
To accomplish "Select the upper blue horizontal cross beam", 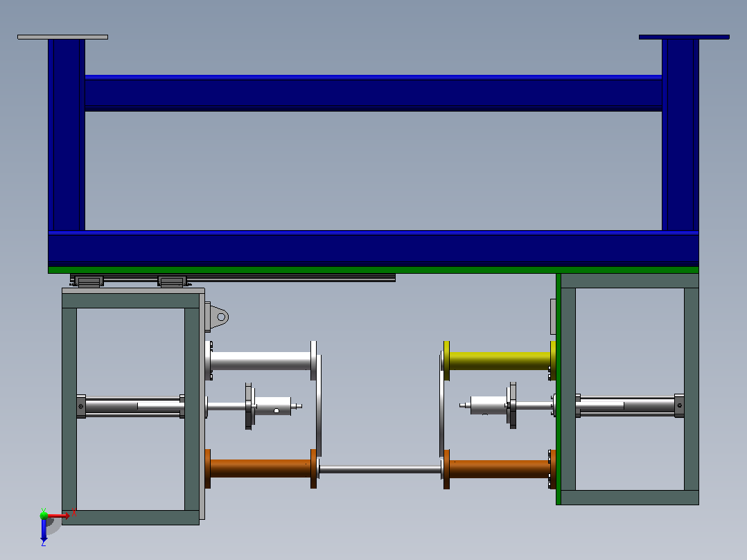I will click(373, 93).
